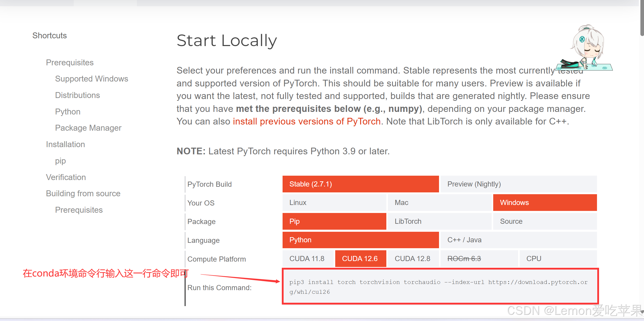
Task: Click the Start Locally page heading
Action: tap(227, 41)
